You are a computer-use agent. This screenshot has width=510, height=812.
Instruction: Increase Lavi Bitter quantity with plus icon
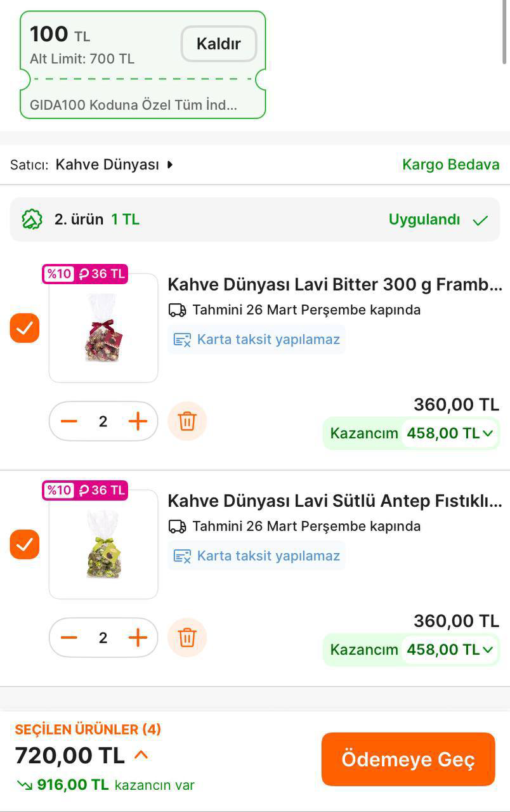tap(138, 421)
